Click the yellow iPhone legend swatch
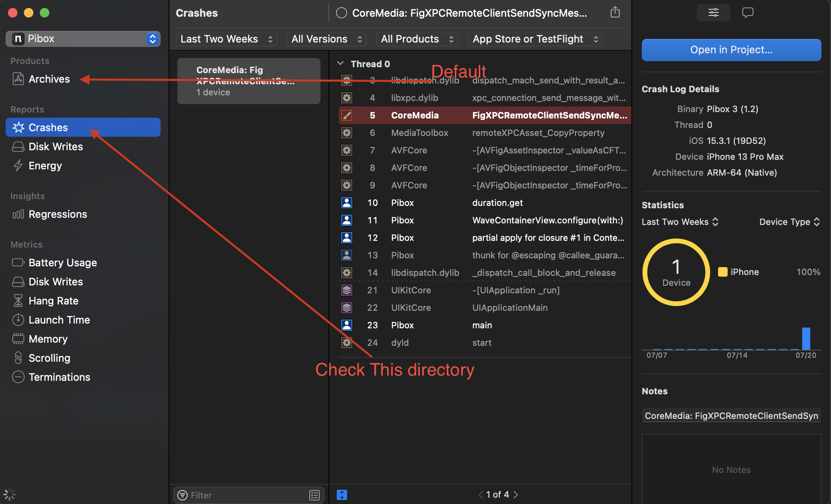 tap(722, 272)
